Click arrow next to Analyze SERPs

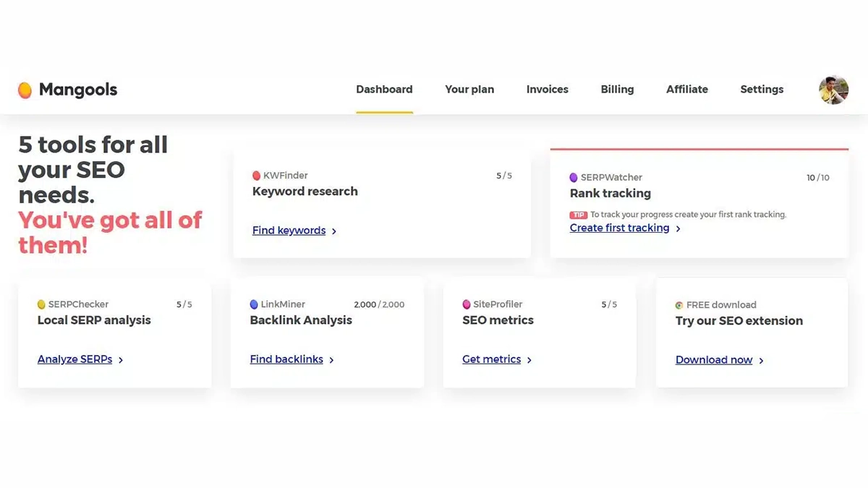click(x=121, y=360)
